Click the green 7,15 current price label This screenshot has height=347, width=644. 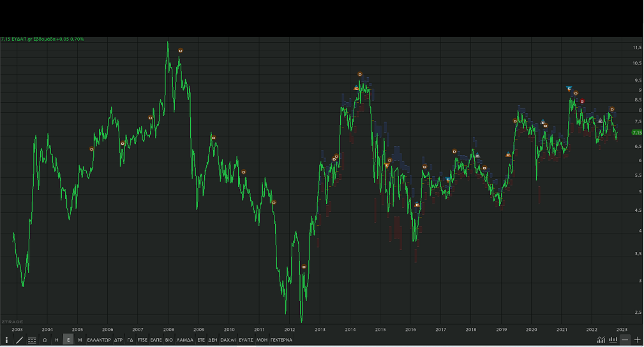[636, 133]
